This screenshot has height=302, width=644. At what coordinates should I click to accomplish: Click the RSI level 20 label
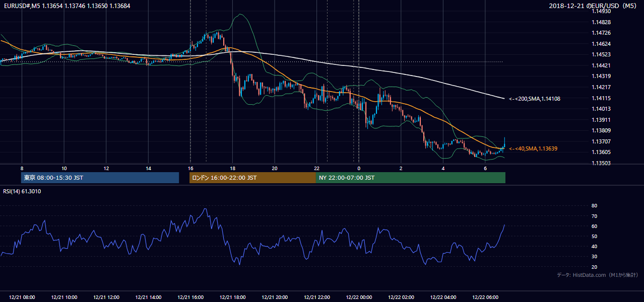(595, 267)
